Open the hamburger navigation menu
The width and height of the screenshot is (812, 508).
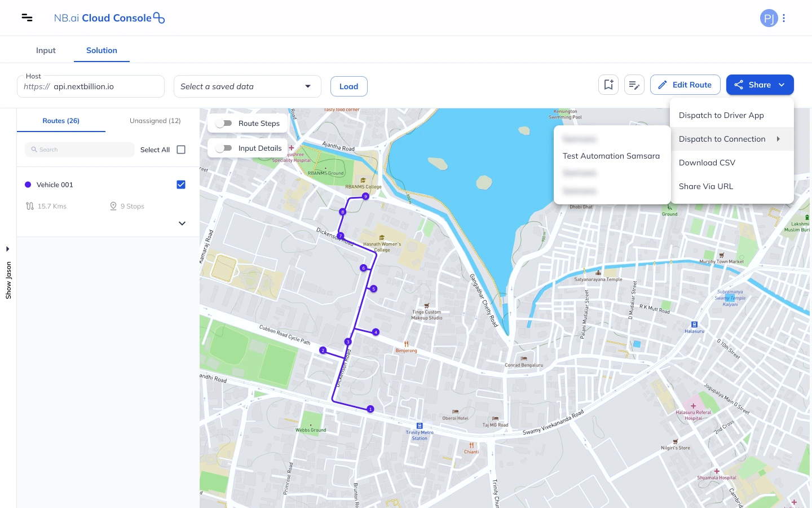[27, 17]
